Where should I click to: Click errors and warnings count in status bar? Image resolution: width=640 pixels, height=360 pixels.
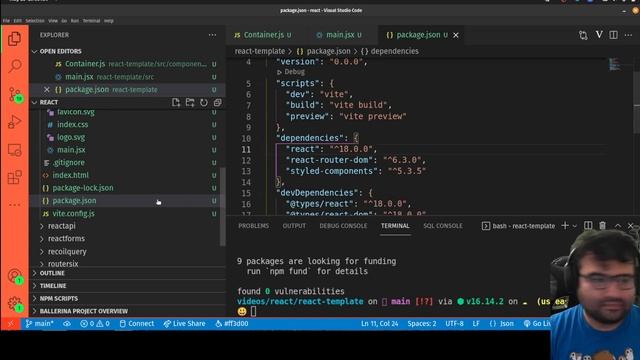(x=95, y=324)
